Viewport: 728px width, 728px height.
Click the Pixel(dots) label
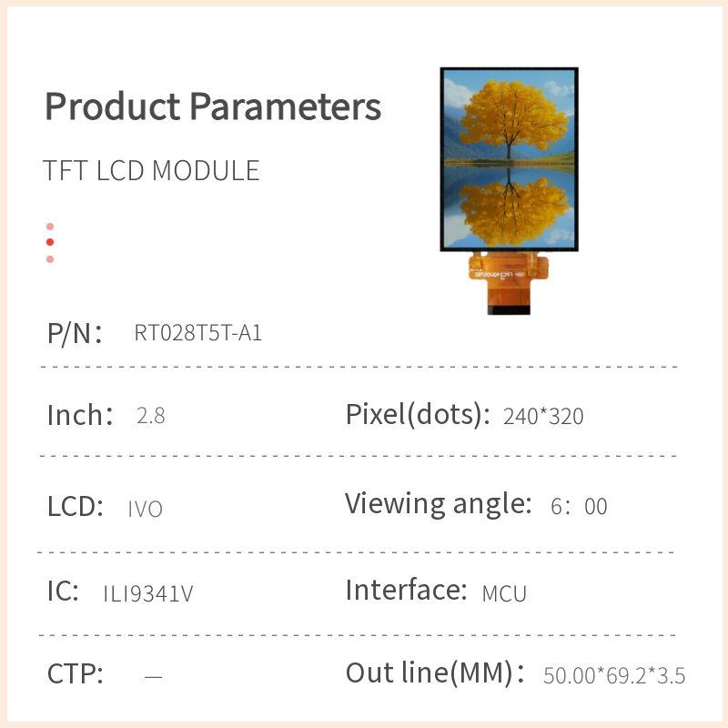pyautogui.click(x=412, y=415)
